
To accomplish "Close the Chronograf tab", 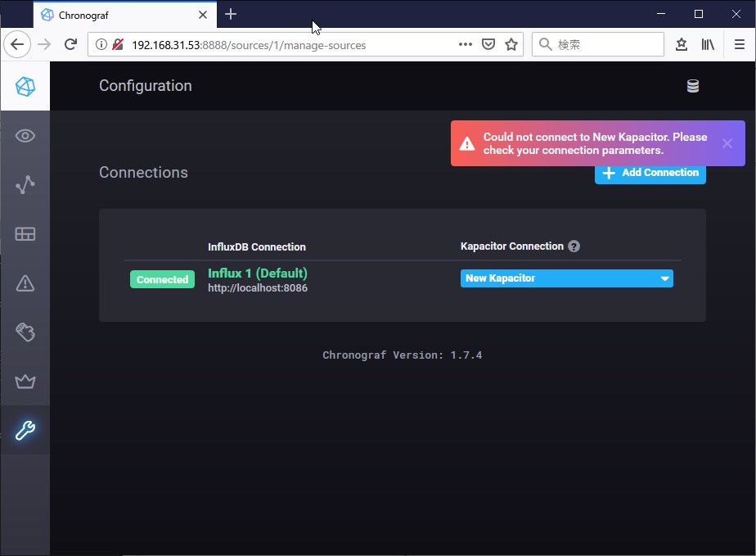I will [x=203, y=15].
